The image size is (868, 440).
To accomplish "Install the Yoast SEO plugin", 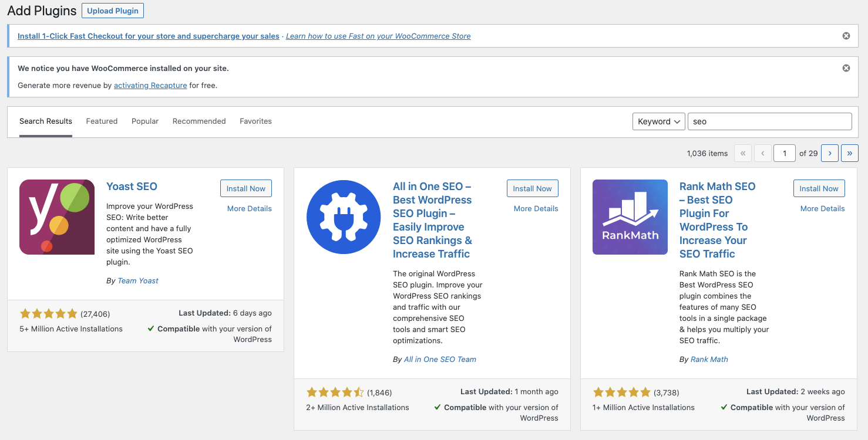I will (x=246, y=188).
